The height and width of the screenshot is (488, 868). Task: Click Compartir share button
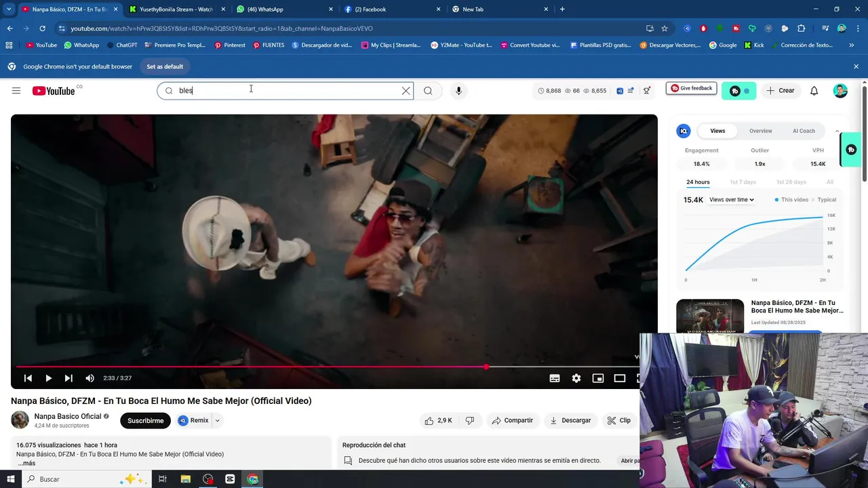[512, 420]
